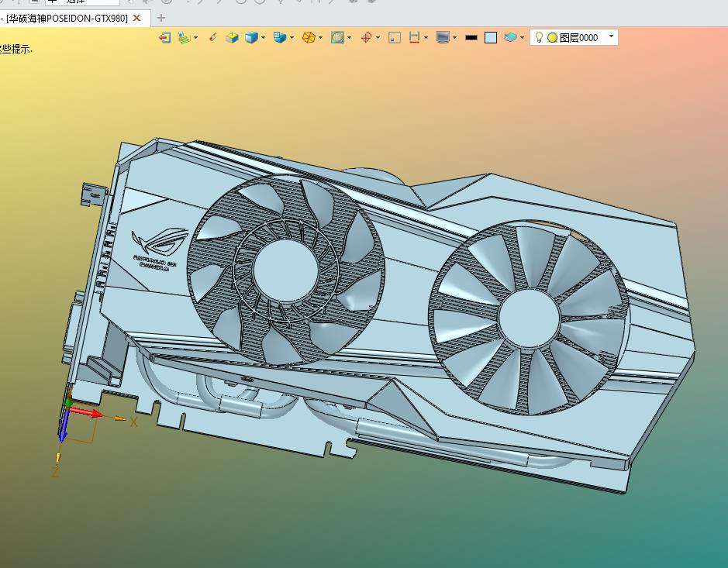Select the blue shaded cube display mode
The height and width of the screenshot is (568, 728).
click(x=251, y=37)
